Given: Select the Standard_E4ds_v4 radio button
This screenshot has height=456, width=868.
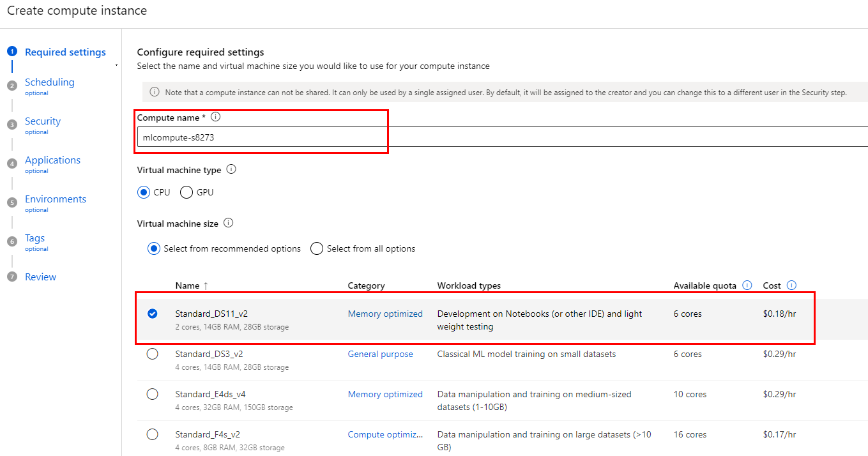Looking at the screenshot, I should (152, 394).
